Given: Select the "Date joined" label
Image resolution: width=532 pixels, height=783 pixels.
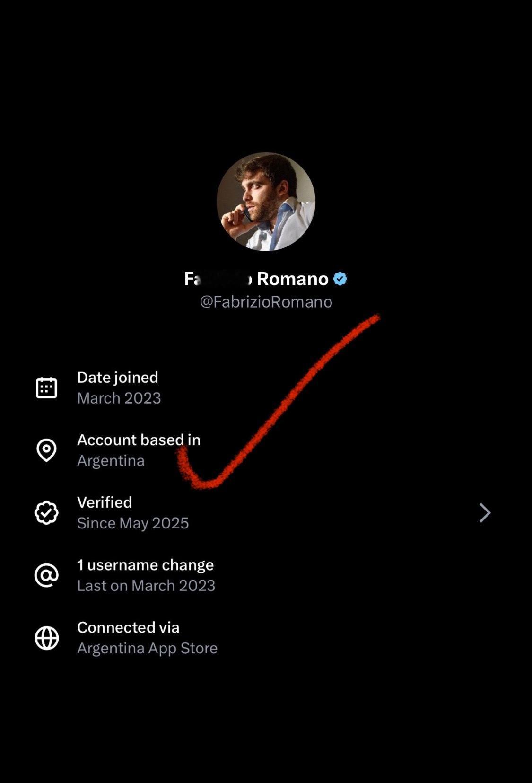Looking at the screenshot, I should click(x=118, y=377).
